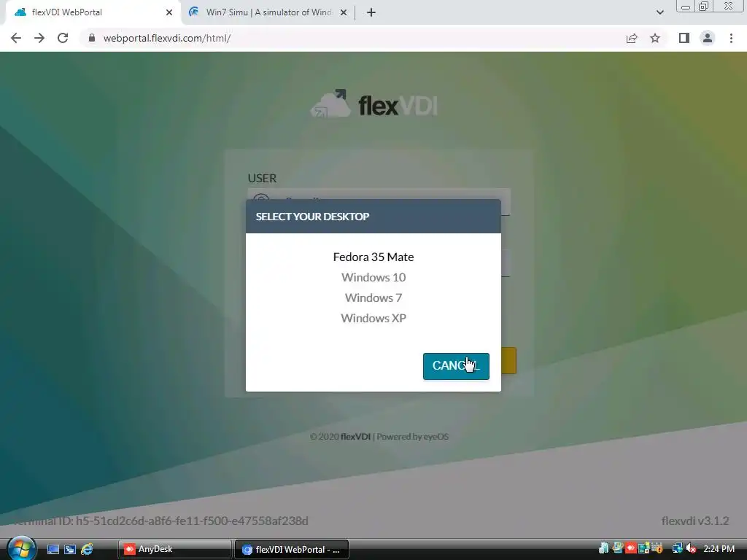
Task: Click the Terminal ID text at bottom
Action: pyautogui.click(x=160, y=521)
